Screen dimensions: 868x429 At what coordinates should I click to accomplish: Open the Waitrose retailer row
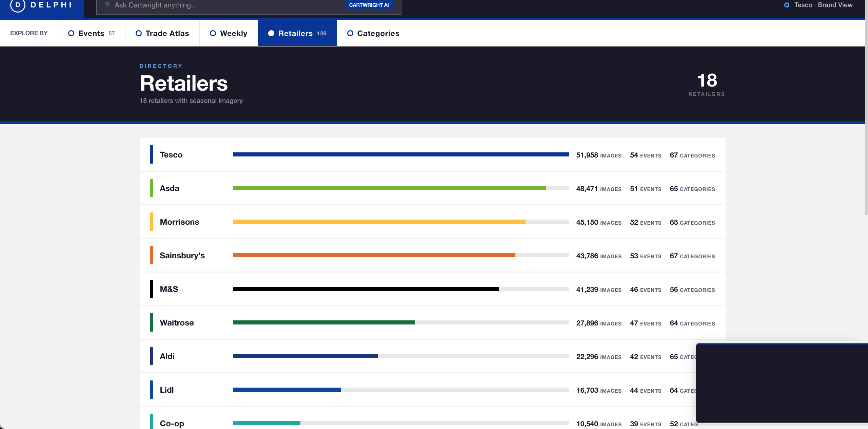(433, 322)
